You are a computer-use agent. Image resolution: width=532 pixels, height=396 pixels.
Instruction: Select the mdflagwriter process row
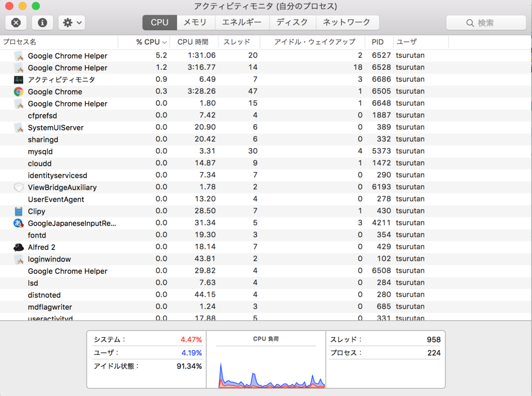tap(265, 307)
